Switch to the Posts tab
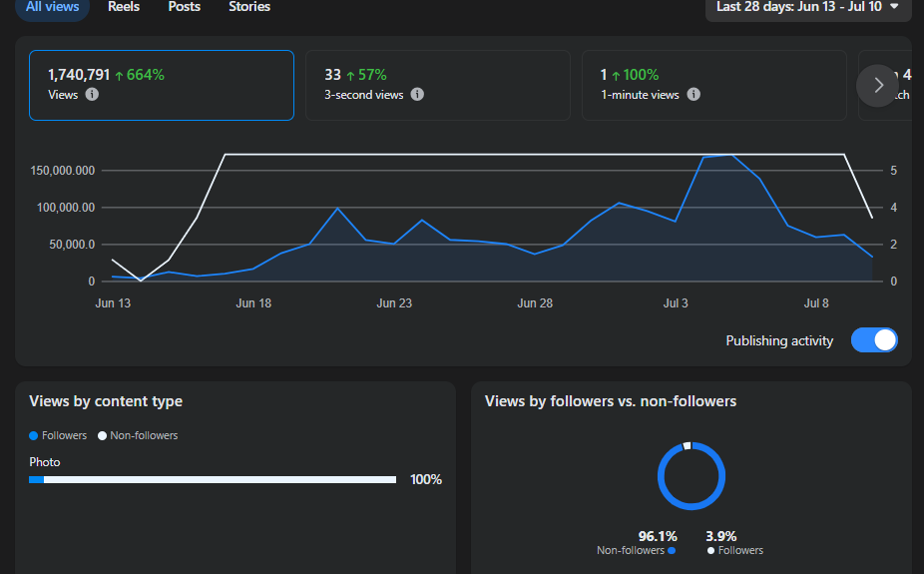924x574 pixels. (x=185, y=7)
